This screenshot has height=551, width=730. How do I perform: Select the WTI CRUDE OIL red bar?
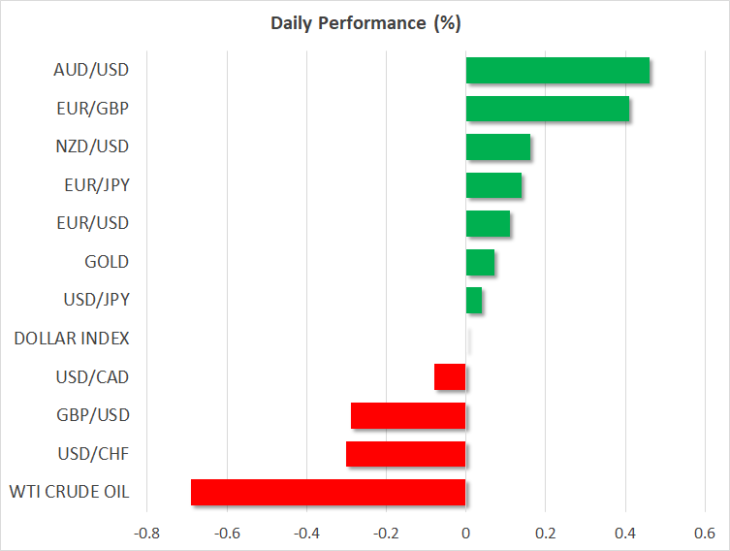(x=328, y=492)
